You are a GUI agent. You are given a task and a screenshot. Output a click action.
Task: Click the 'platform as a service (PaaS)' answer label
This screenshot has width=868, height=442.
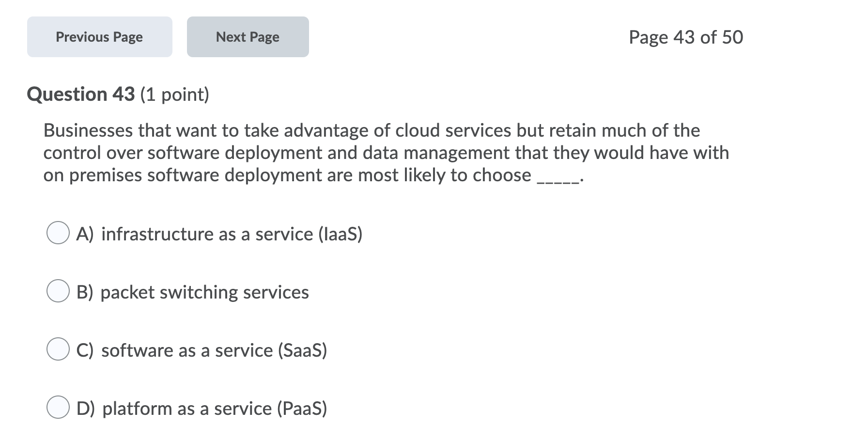pos(215,409)
